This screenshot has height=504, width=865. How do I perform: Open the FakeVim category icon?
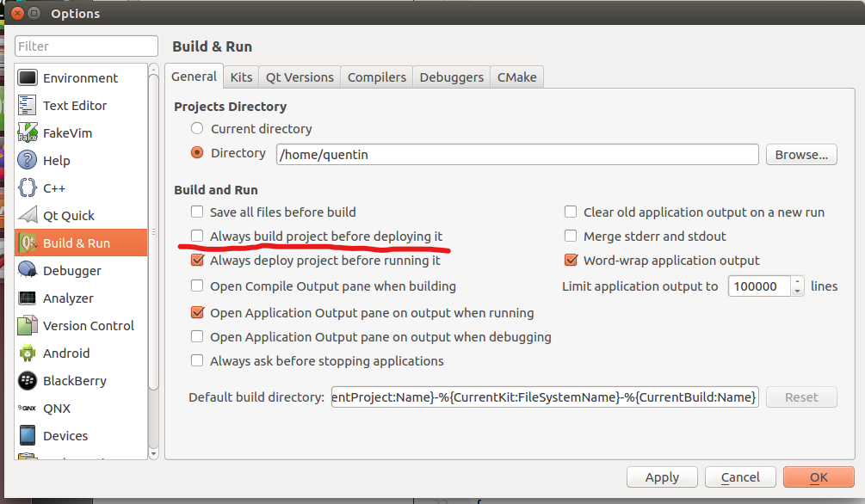point(27,133)
